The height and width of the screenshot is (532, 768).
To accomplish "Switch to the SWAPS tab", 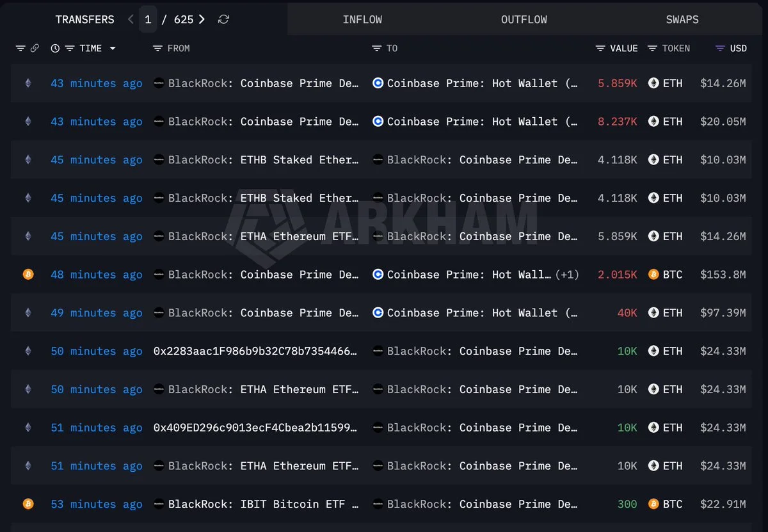I will (682, 19).
